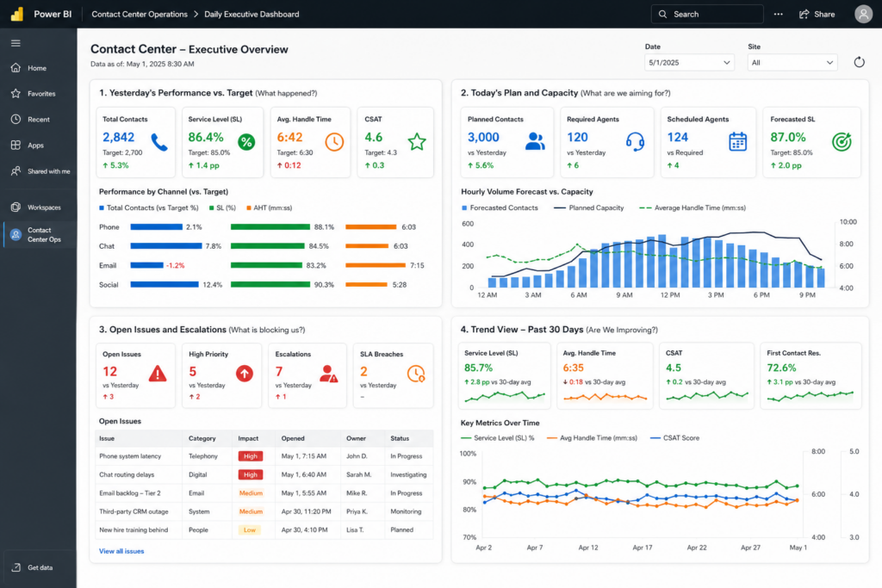
Task: Click the Shared with me person icon
Action: (16, 171)
